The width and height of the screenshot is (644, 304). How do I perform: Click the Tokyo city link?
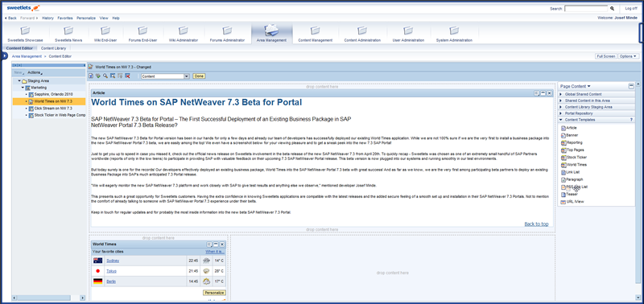pos(111,271)
